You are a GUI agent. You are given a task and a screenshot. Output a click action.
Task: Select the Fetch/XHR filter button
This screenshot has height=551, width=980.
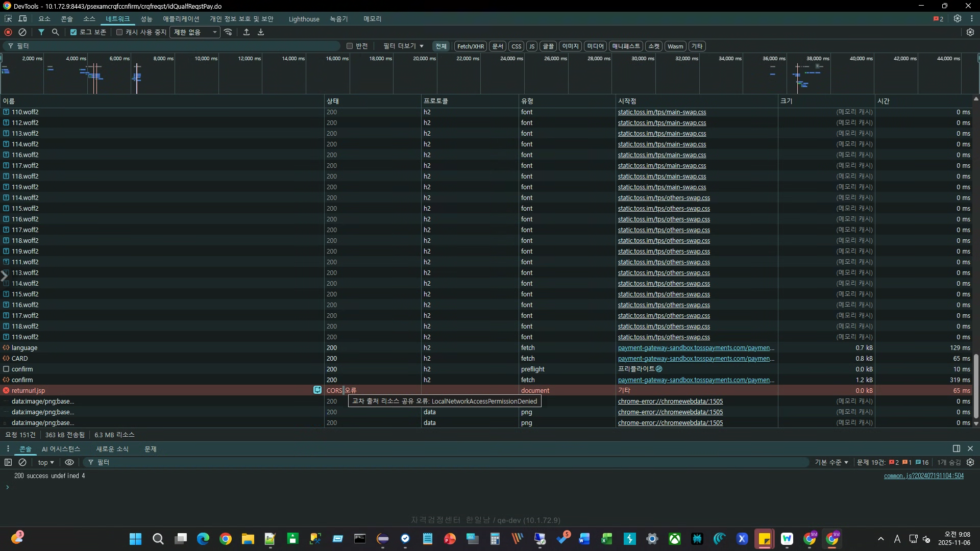click(x=470, y=46)
